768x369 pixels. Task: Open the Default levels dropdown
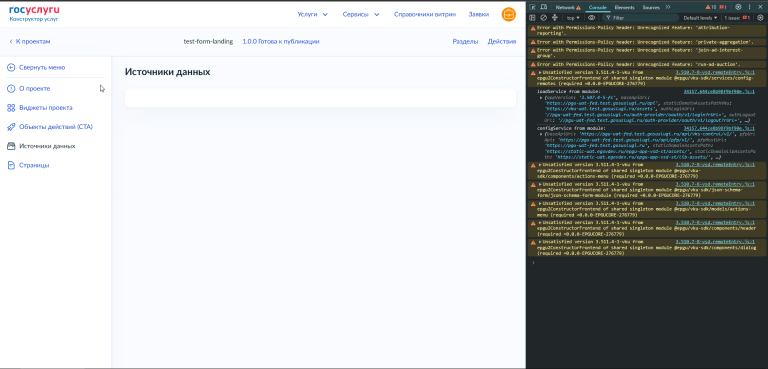(x=700, y=18)
